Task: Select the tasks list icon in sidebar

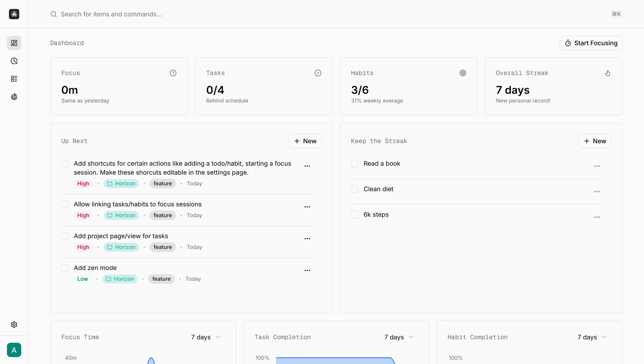Action: point(14,79)
